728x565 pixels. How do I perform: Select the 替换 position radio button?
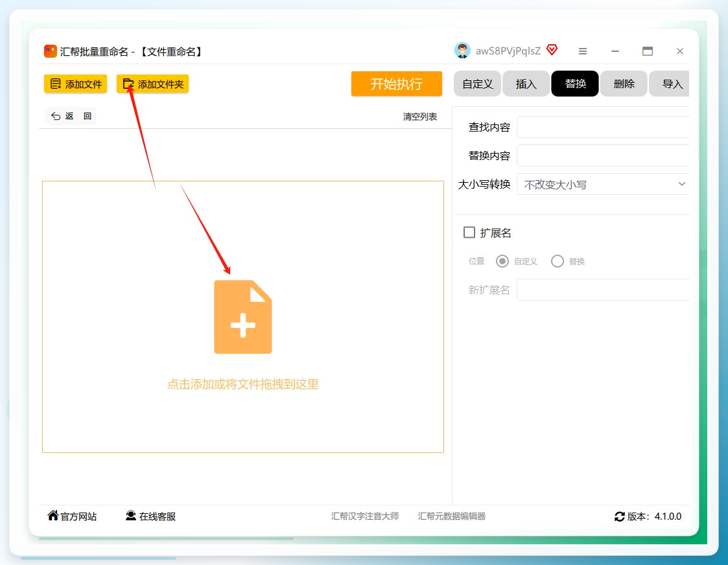tap(558, 261)
